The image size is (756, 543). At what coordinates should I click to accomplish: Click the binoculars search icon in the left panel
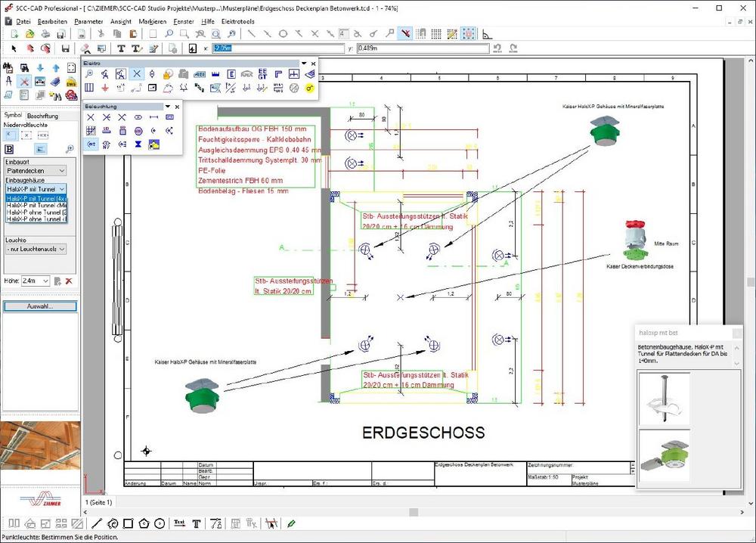pos(8,68)
